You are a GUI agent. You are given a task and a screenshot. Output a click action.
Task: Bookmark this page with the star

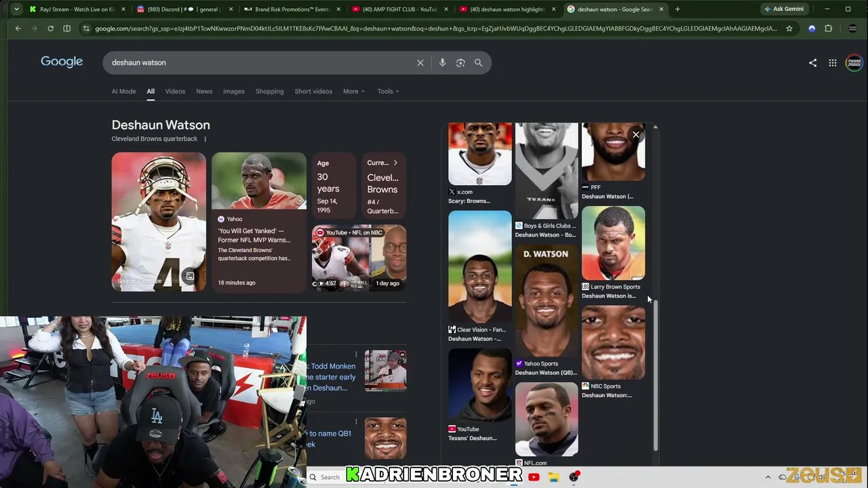pos(789,28)
